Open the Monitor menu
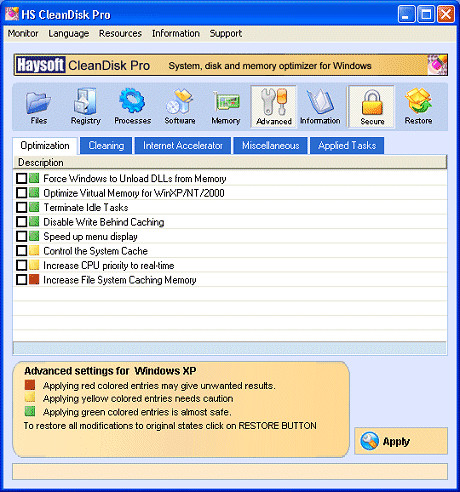This screenshot has height=492, width=460. click(23, 33)
